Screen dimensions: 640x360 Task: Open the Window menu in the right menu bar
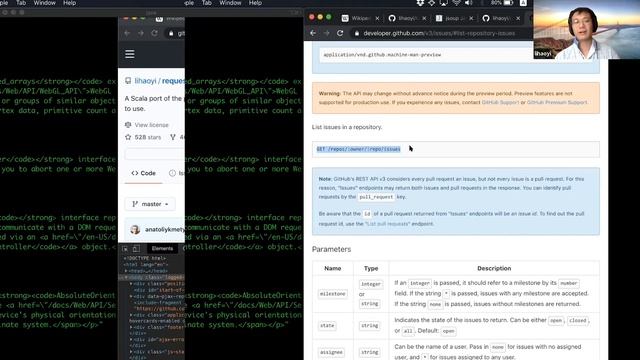click(x=230, y=3)
